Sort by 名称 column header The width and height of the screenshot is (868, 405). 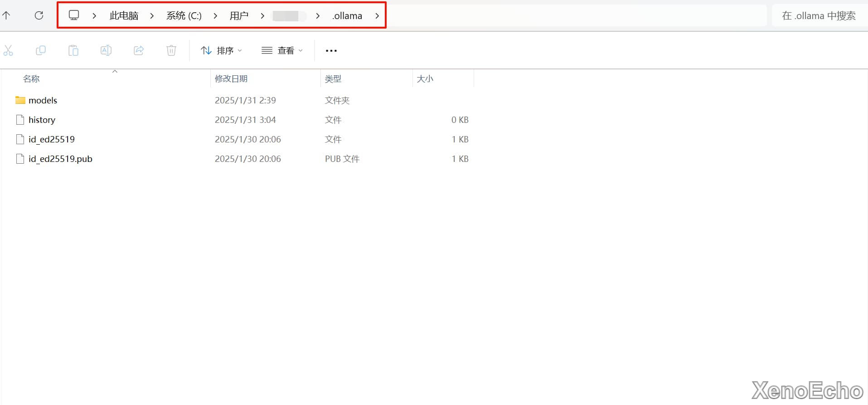click(x=31, y=79)
